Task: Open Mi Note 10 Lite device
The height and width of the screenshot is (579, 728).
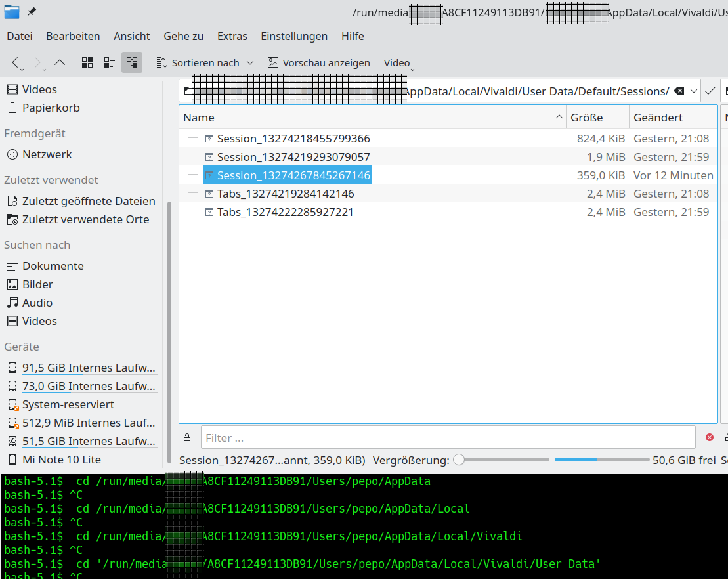Action: [x=54, y=460]
